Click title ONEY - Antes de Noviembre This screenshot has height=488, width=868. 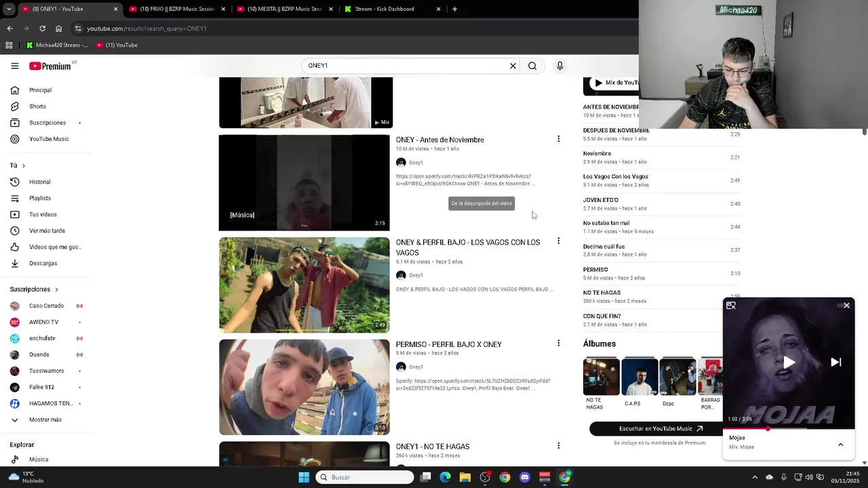click(440, 140)
